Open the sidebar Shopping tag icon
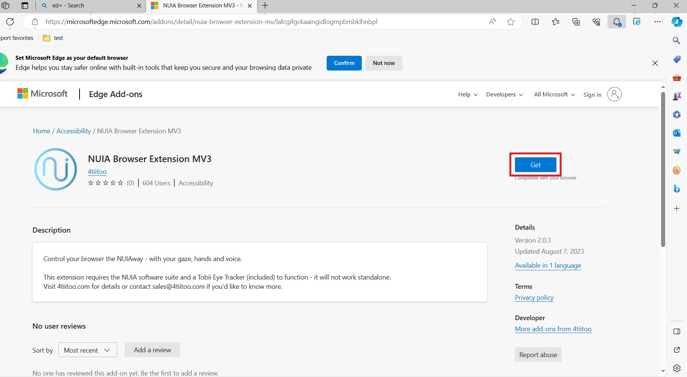 click(676, 59)
